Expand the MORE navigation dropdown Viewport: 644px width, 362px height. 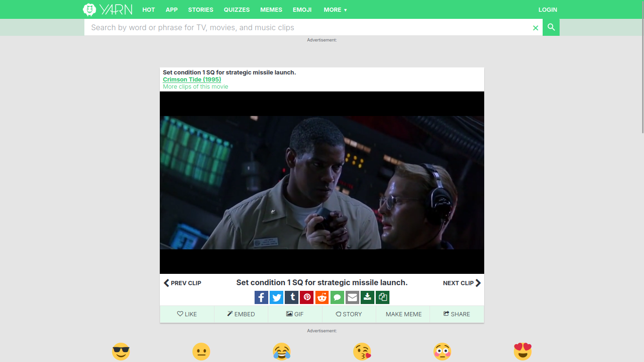point(335,9)
